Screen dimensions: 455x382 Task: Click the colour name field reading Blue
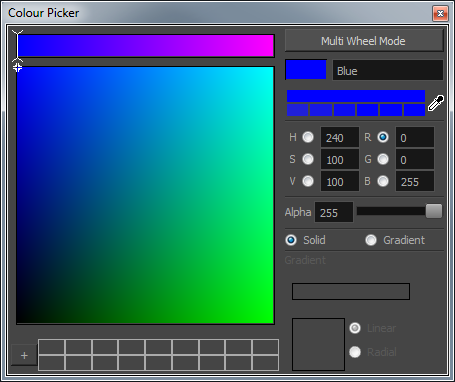click(388, 70)
